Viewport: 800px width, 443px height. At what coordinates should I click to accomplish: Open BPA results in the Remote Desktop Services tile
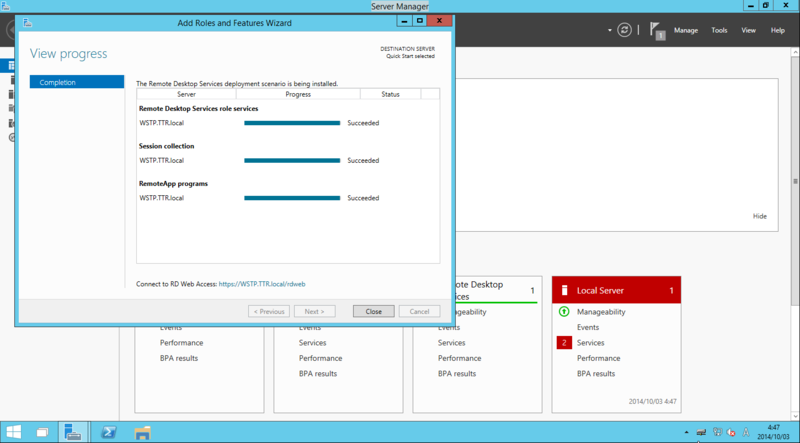tap(457, 374)
